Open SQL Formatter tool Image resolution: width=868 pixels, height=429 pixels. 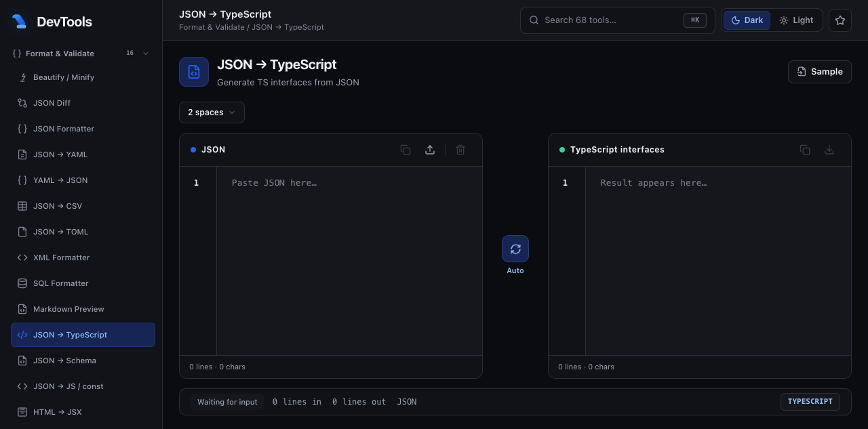coord(83,283)
